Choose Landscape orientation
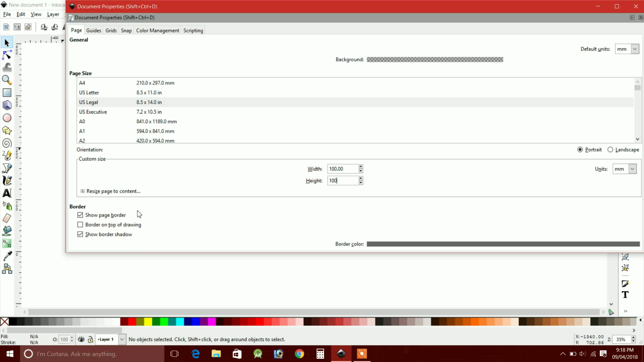The image size is (644, 362). pyautogui.click(x=610, y=150)
